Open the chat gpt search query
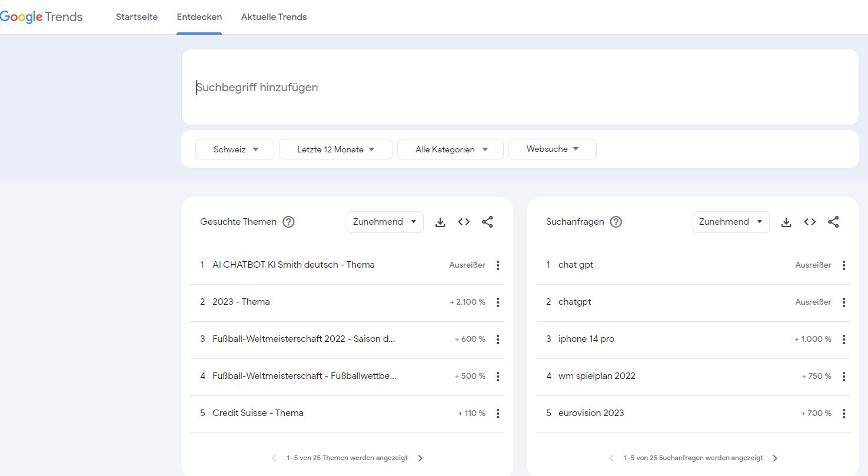The image size is (868, 476). (x=576, y=265)
